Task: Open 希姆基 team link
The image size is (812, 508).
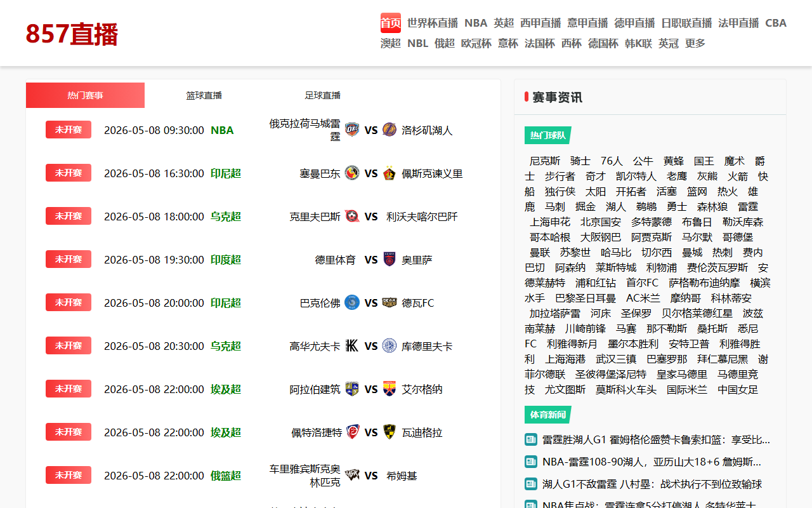Action: 402,476
